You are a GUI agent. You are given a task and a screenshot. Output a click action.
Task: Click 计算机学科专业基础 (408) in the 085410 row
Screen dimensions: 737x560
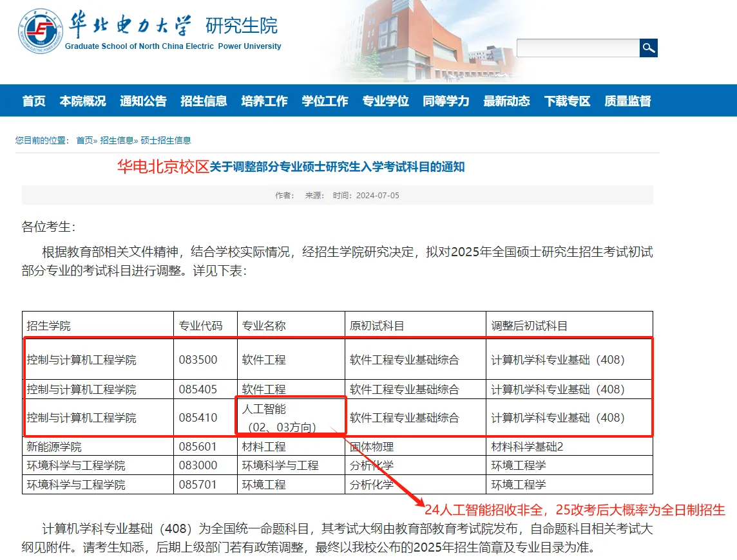coord(569,418)
